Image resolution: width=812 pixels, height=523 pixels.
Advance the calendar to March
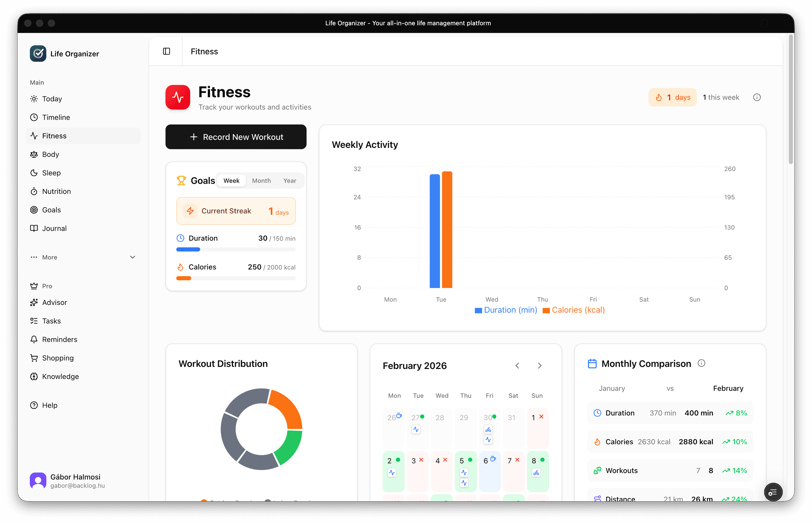(540, 365)
